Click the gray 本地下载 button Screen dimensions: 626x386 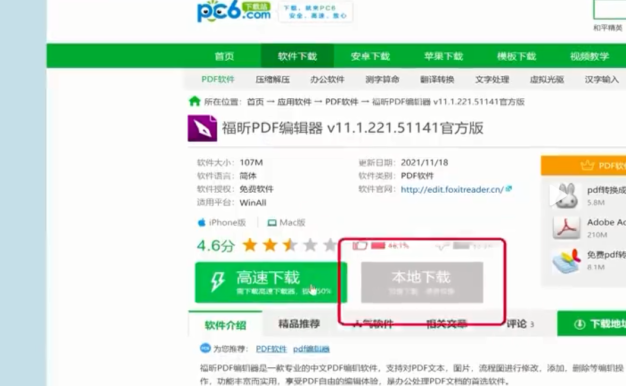point(422,282)
